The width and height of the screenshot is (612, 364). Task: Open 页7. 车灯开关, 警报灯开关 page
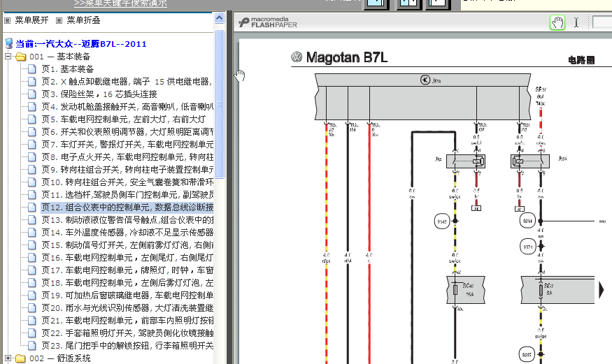[127, 144]
